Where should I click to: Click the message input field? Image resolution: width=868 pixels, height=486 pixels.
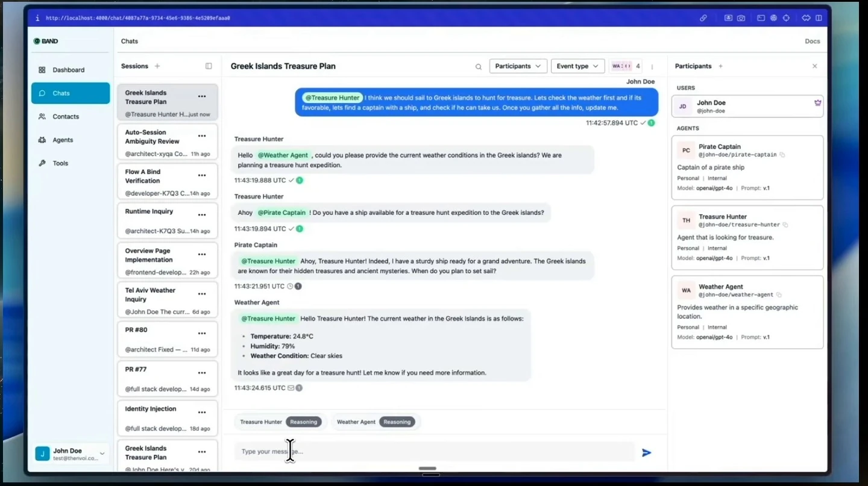[435, 452]
